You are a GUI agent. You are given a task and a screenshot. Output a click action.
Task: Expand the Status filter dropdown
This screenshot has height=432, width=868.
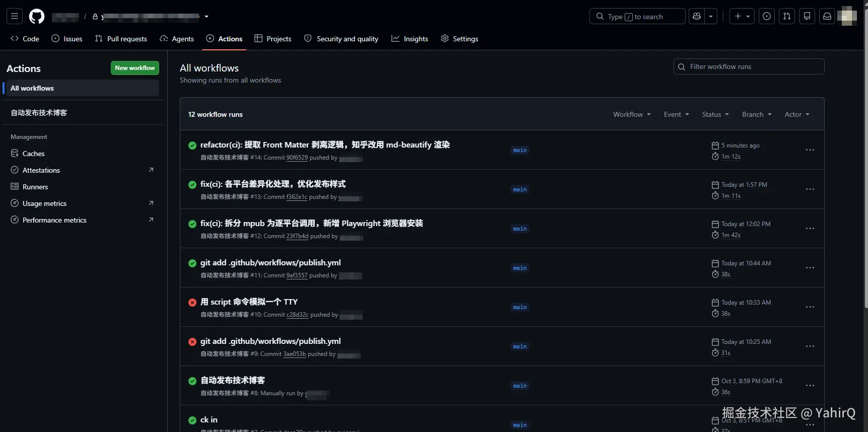coord(715,114)
